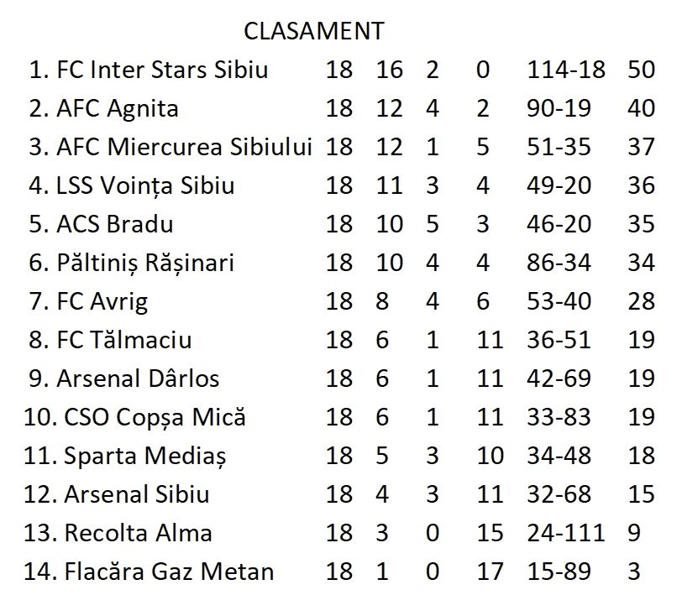
Task: Click the 114-18 goal difference value
Action: point(565,70)
